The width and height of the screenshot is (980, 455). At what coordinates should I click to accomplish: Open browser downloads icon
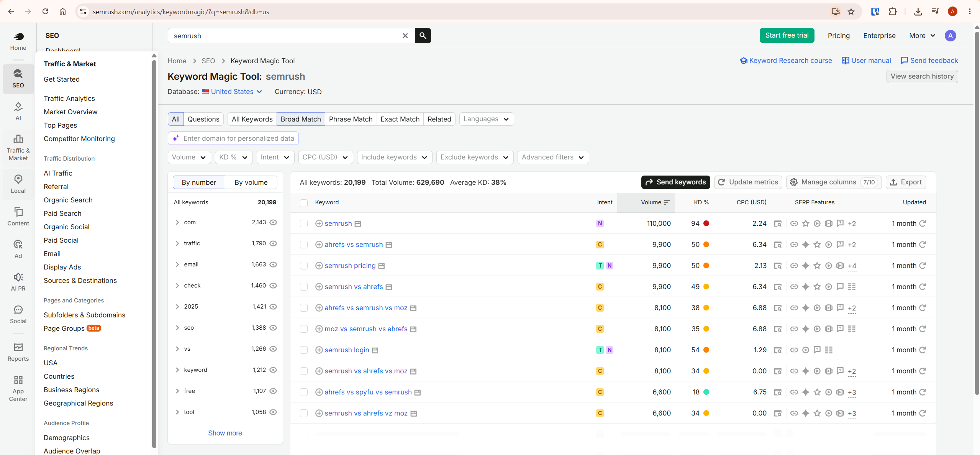918,11
